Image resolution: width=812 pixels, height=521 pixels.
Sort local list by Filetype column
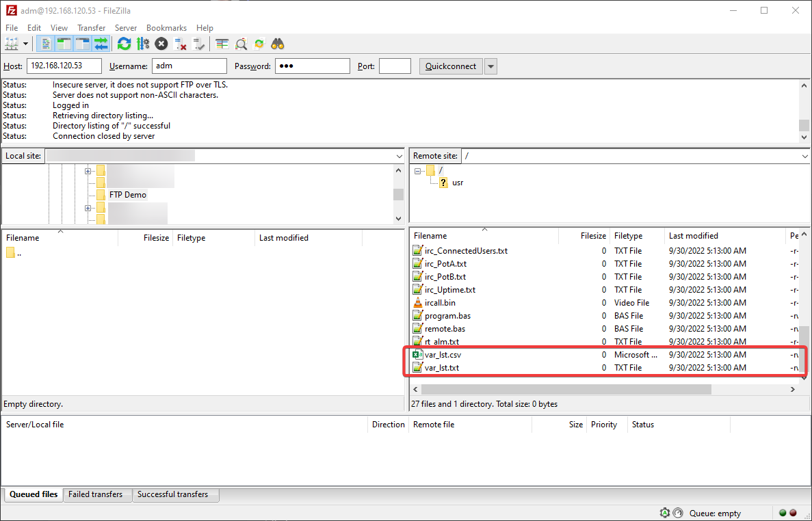click(214, 238)
